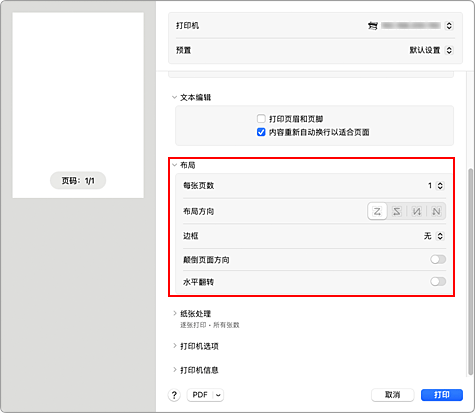
Task: Select the reversed-Z layout direction icon
Action: point(397,211)
